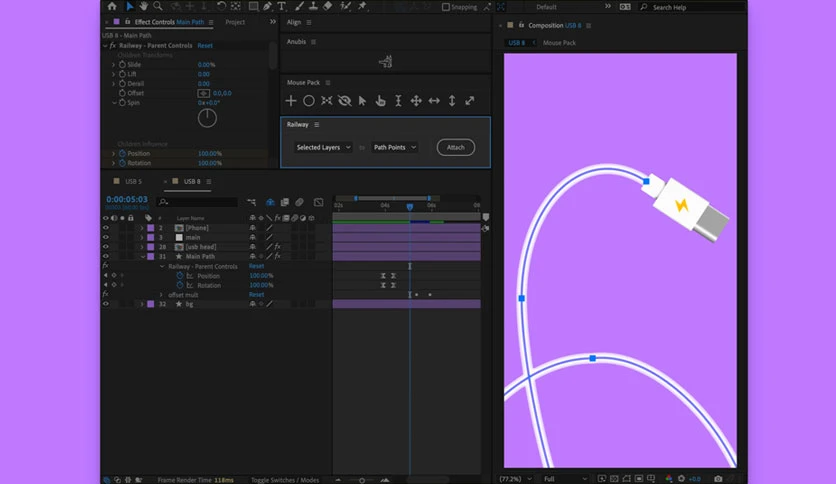This screenshot has height=484, width=836.
Task: Click the Anubis jackal icon
Action: (x=385, y=62)
